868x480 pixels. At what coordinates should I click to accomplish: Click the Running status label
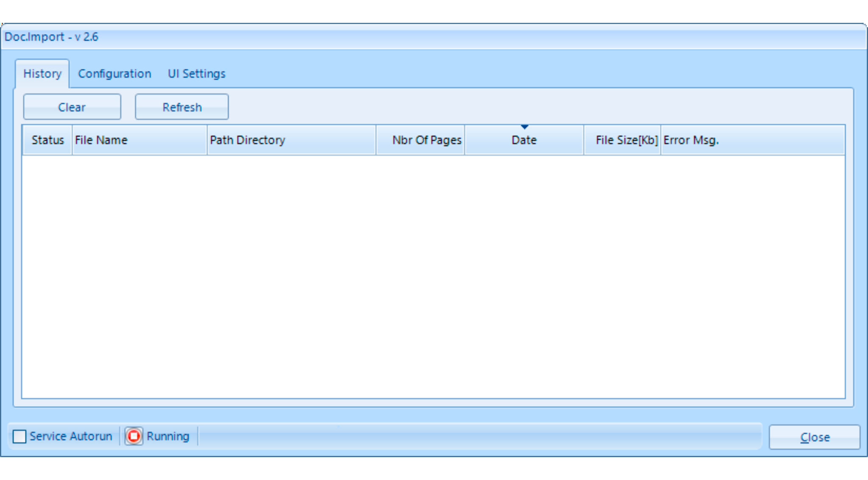pos(168,436)
